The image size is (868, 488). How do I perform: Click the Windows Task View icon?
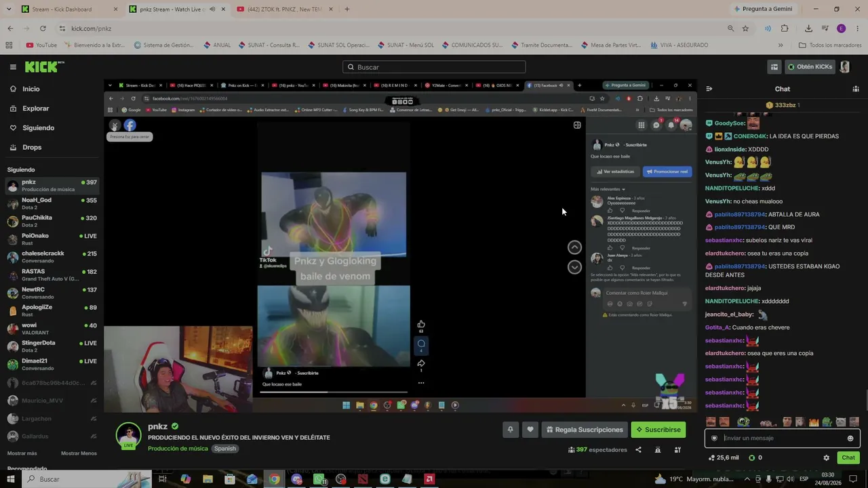[163, 479]
